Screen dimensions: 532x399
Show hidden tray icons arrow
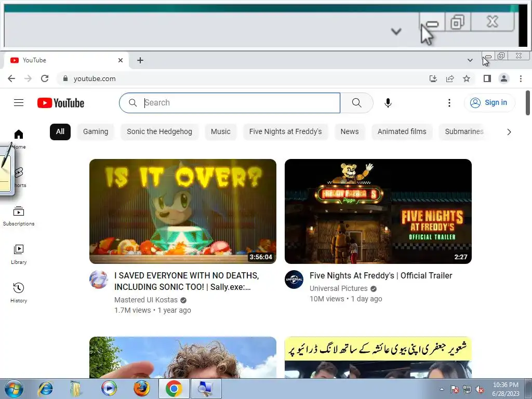pos(442,389)
